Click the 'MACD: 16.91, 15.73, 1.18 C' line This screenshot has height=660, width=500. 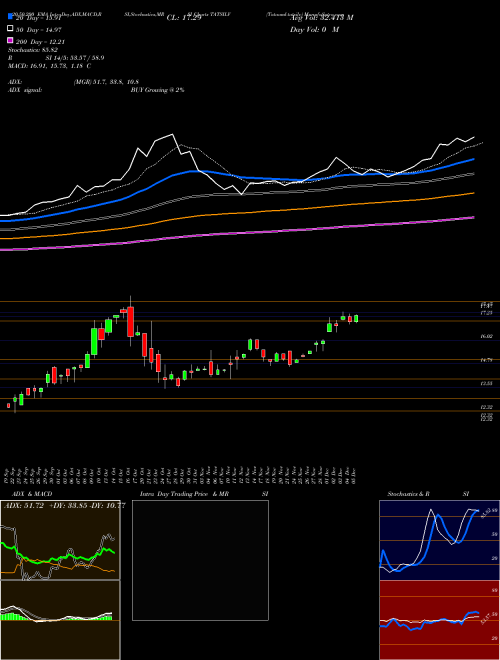coord(49,66)
